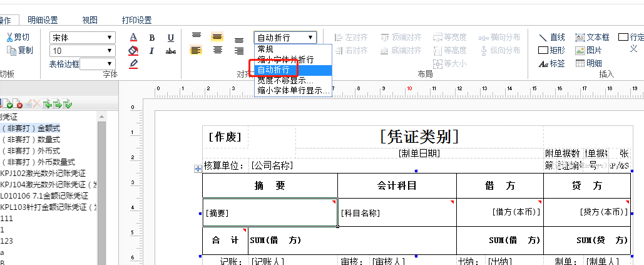Collapse the 自动折行 wrap mode combo box

tap(285, 38)
